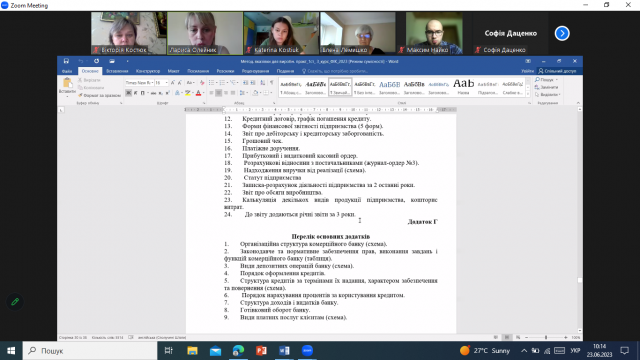Click the Replace (Замінити) button
This screenshot has width=640, height=360.
click(547, 87)
